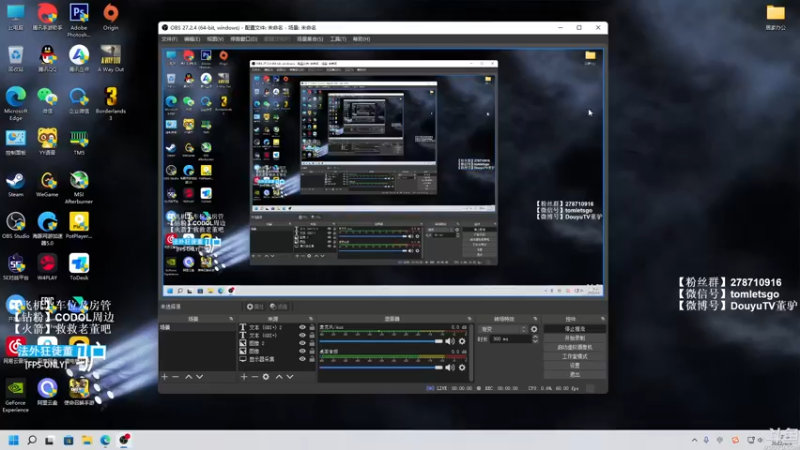Toggle visibility eye of 显示器采集 source
This screenshot has width=800, height=450.
302,359
